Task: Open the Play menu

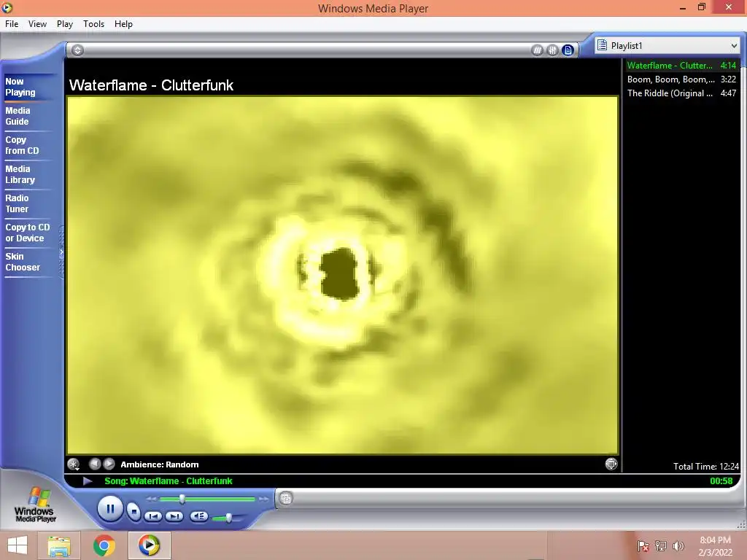Action: 64,24
